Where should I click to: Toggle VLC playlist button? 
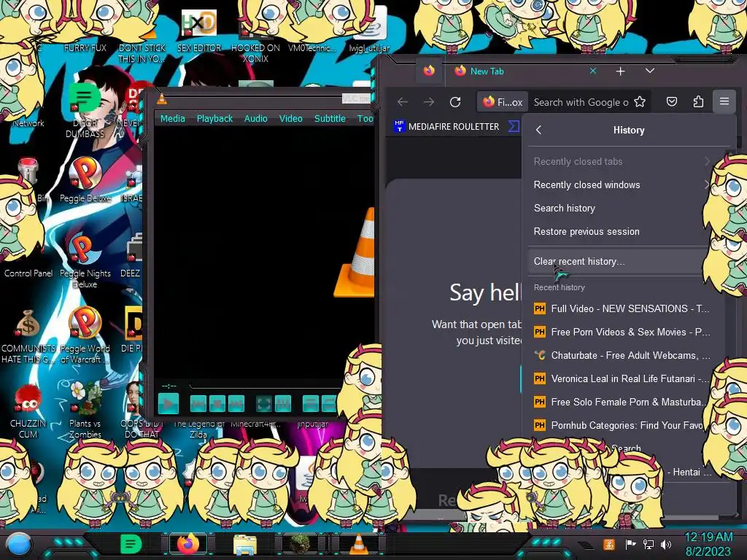click(311, 404)
